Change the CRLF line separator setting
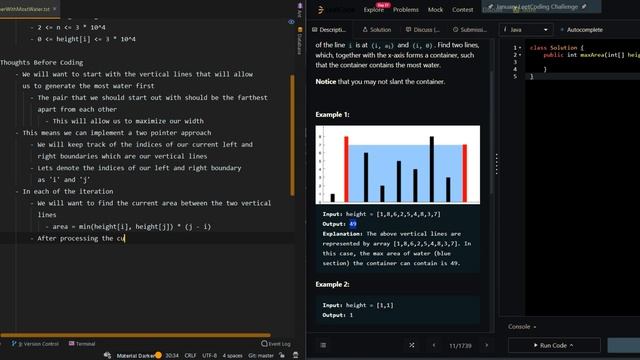The height and width of the screenshot is (360, 640). tap(190, 355)
